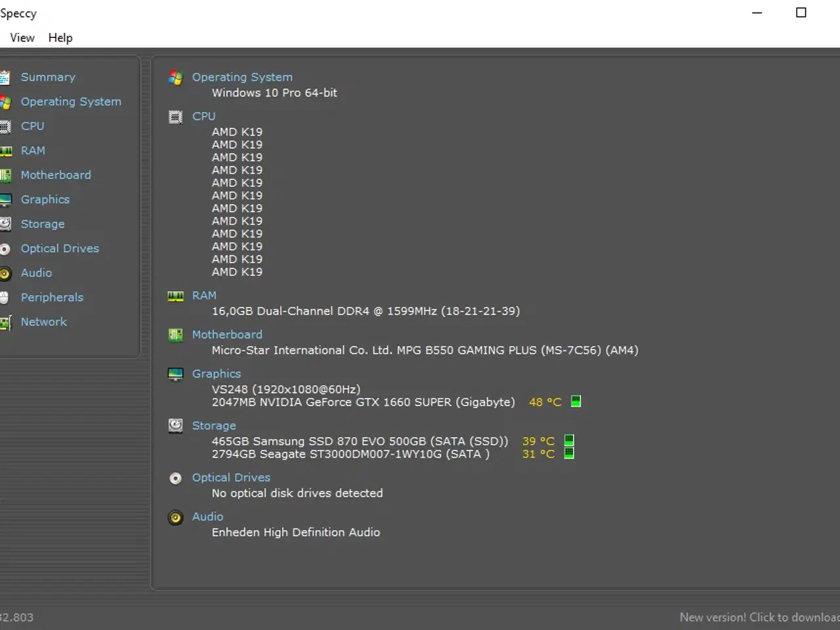840x630 pixels.
Task: Click the 39 °C SSD temperature value
Action: pos(539,442)
